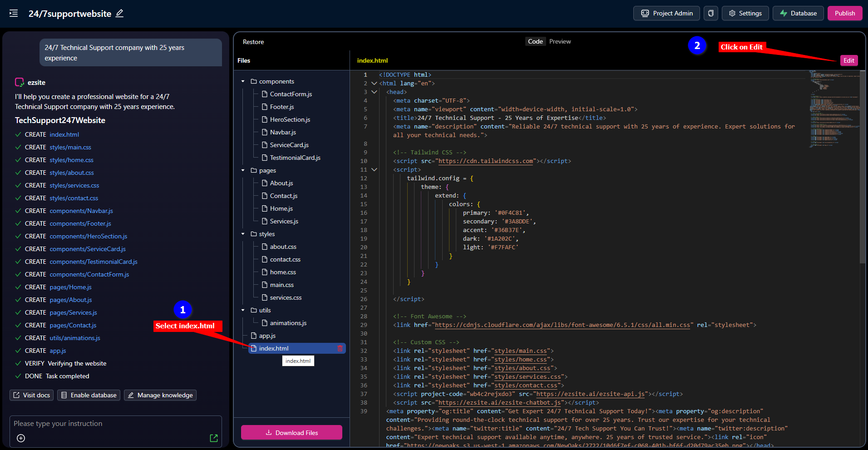The image size is (868, 450).
Task: Open Services.js in pages
Action: 284,221
